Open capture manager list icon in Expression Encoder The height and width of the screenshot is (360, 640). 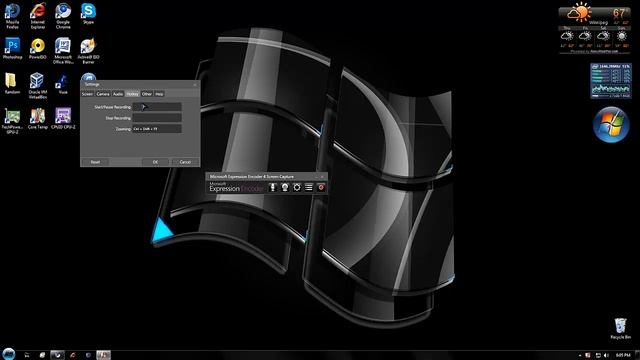[309, 187]
